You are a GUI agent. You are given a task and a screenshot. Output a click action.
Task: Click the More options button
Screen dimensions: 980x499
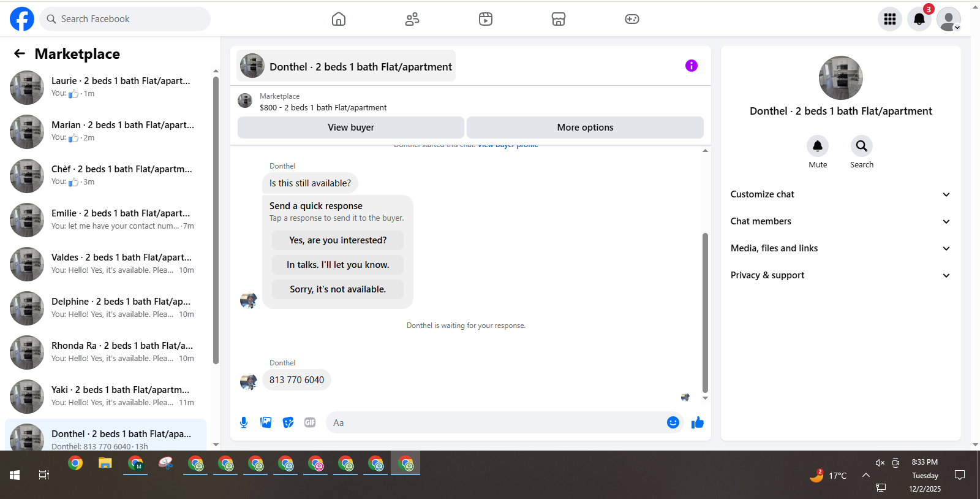click(585, 128)
